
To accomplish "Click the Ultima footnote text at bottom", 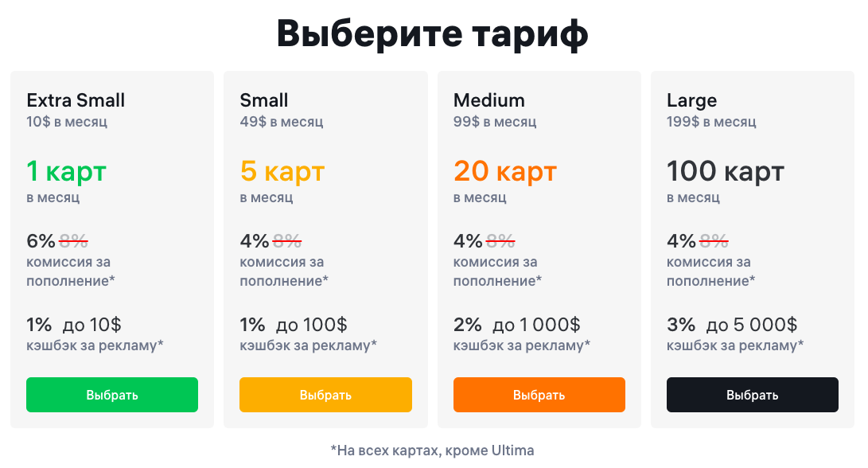I will (x=432, y=450).
